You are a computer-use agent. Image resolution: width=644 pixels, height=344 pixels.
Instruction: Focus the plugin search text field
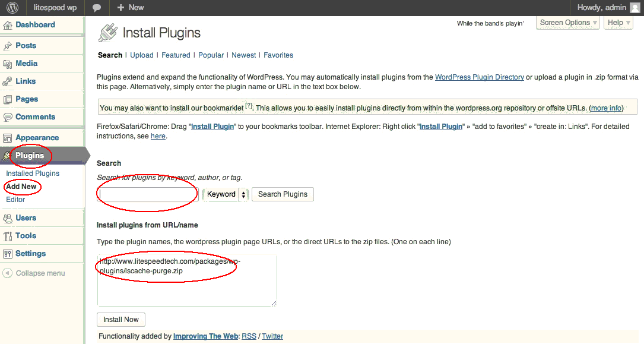pos(148,194)
